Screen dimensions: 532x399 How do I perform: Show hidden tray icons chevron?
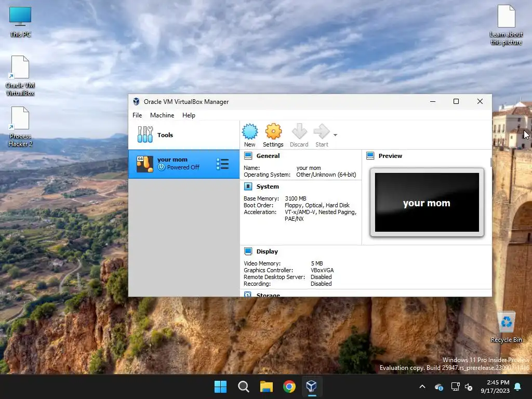pyautogui.click(x=422, y=387)
